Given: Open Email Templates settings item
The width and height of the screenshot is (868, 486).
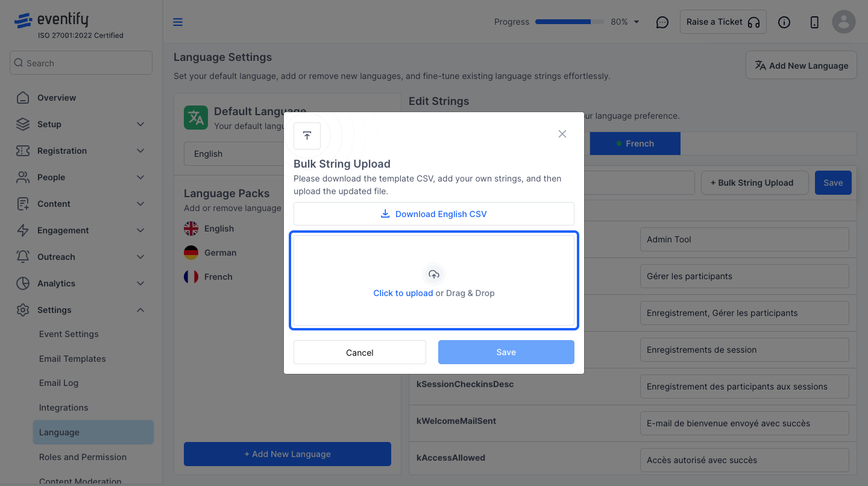Looking at the screenshot, I should (72, 359).
